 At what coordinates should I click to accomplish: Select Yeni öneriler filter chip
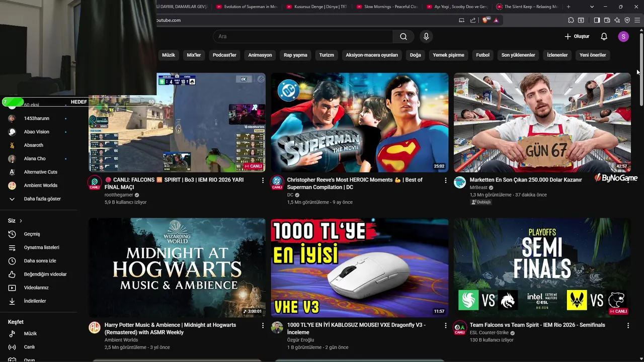click(593, 55)
